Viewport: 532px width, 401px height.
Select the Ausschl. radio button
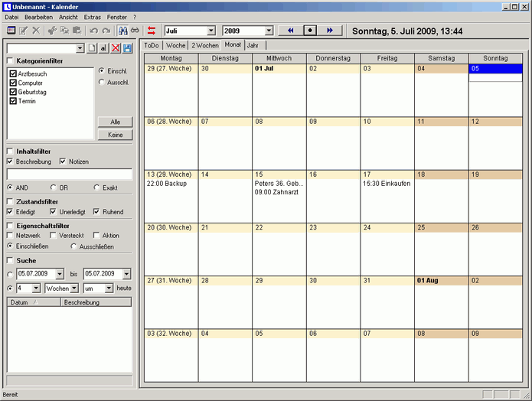102,82
